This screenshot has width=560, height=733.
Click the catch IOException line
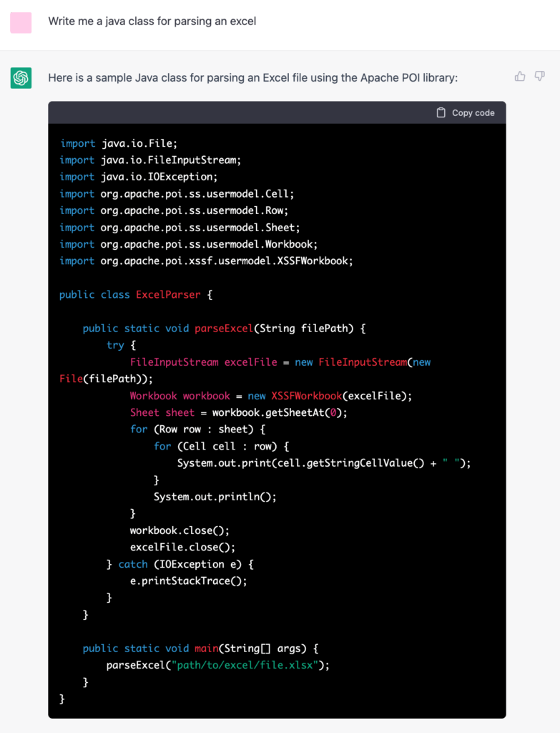180,564
